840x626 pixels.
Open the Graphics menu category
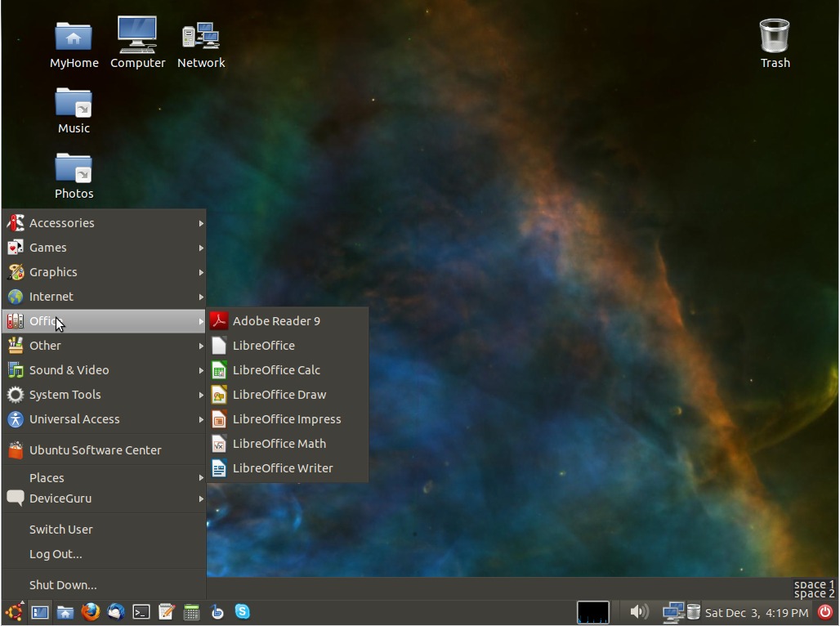[104, 272]
